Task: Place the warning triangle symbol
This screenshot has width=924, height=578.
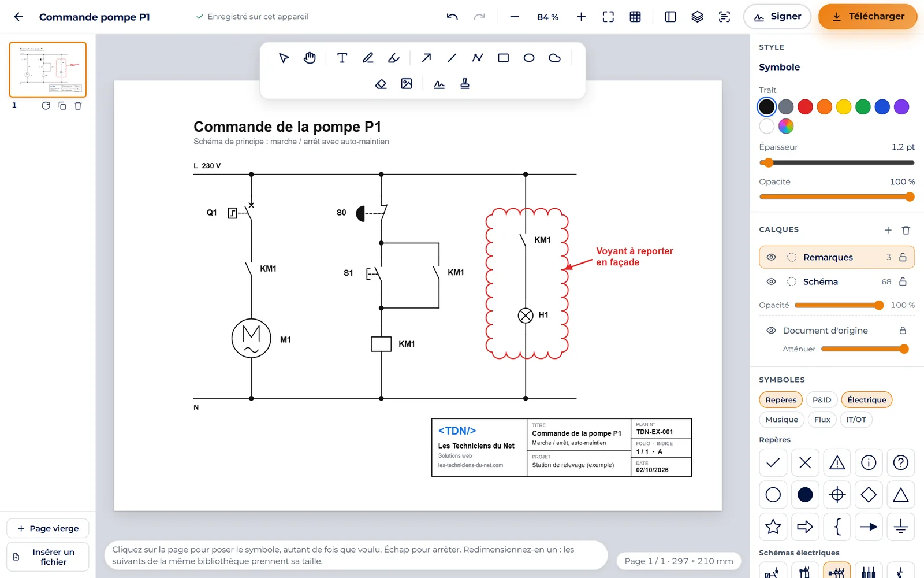Action: coord(837,462)
